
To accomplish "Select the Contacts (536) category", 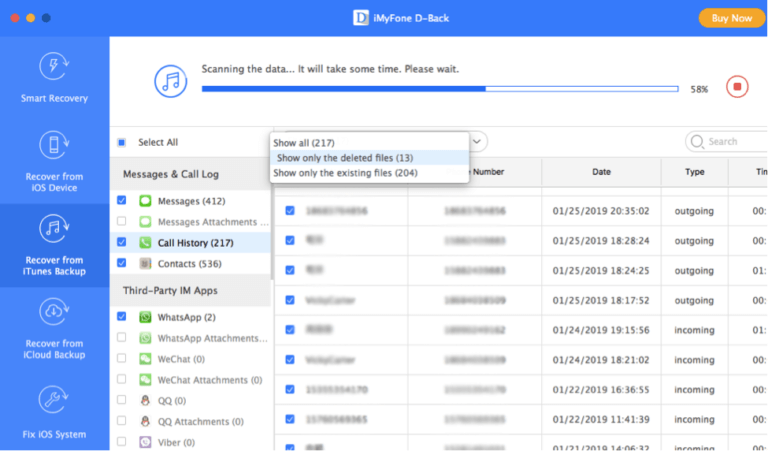I will 190,264.
